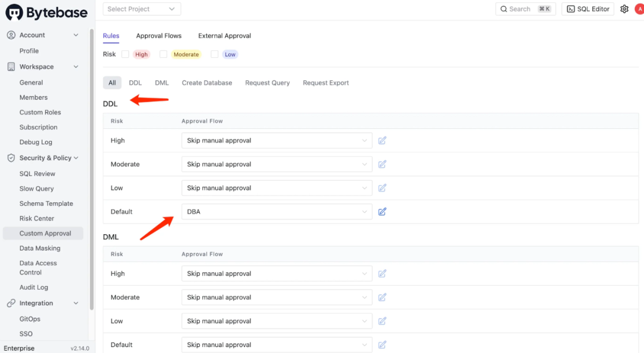Edit the DML Low risk rule
This screenshot has width=644, height=353.
coord(382,321)
